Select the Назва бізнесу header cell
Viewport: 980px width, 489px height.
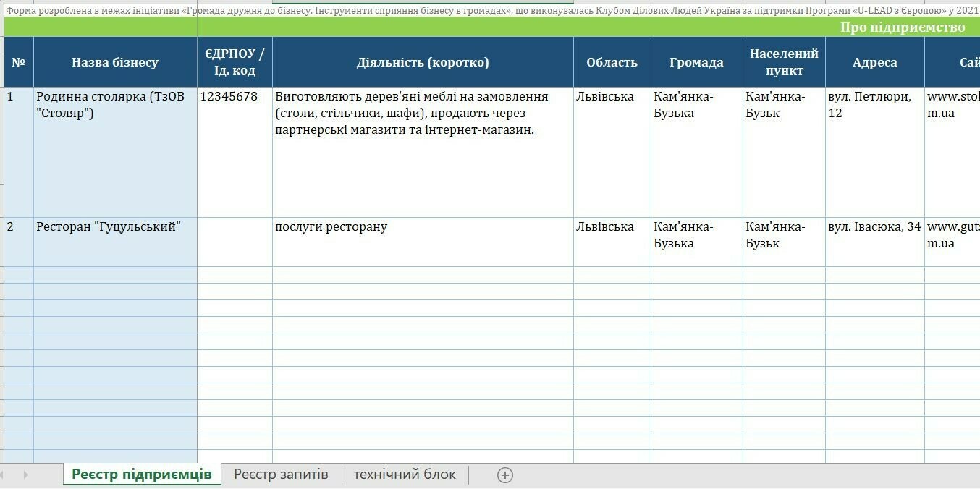click(115, 62)
